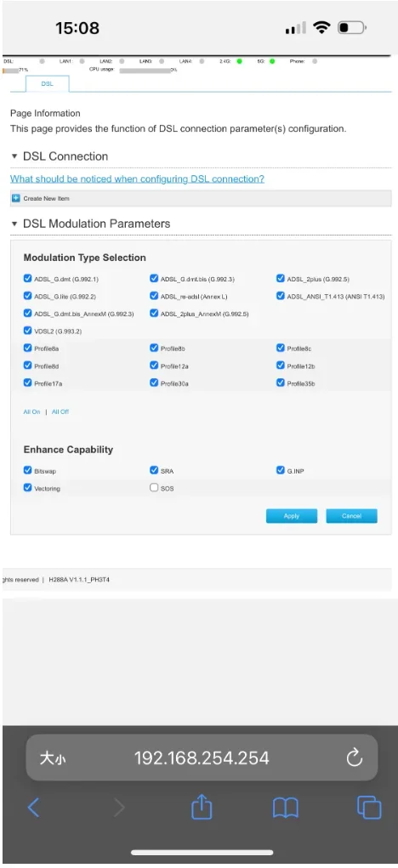This screenshot has height=868, width=398.
Task: Click the Apply button
Action: 292,516
